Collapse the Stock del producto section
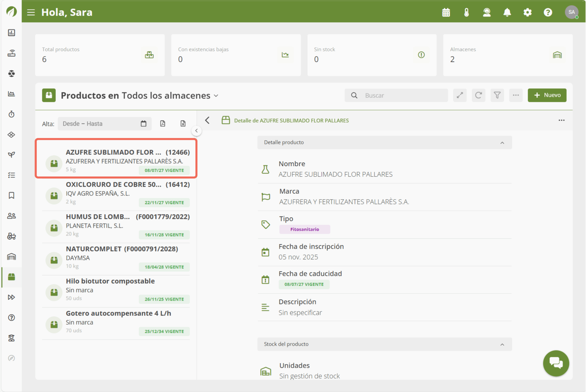Screen dimensions: 586x392 pyautogui.click(x=502, y=344)
